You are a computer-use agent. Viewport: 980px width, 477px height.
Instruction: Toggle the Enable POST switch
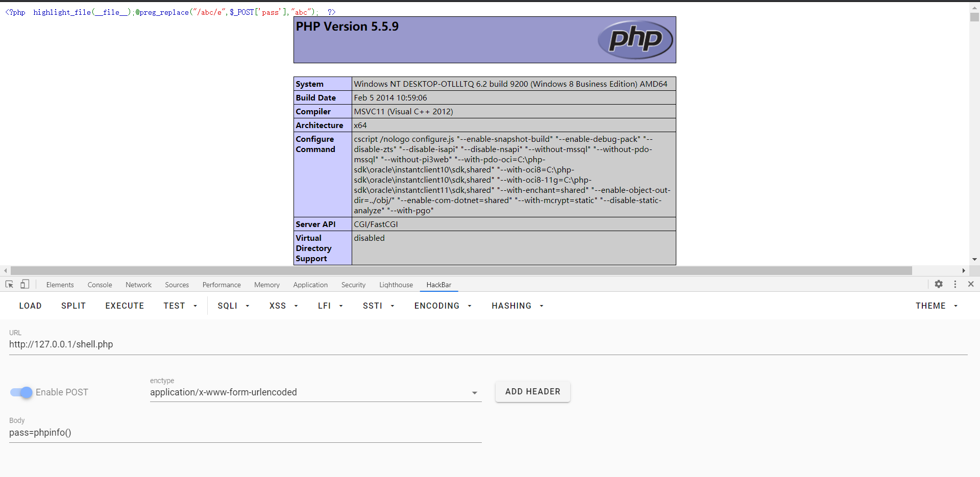click(x=21, y=392)
